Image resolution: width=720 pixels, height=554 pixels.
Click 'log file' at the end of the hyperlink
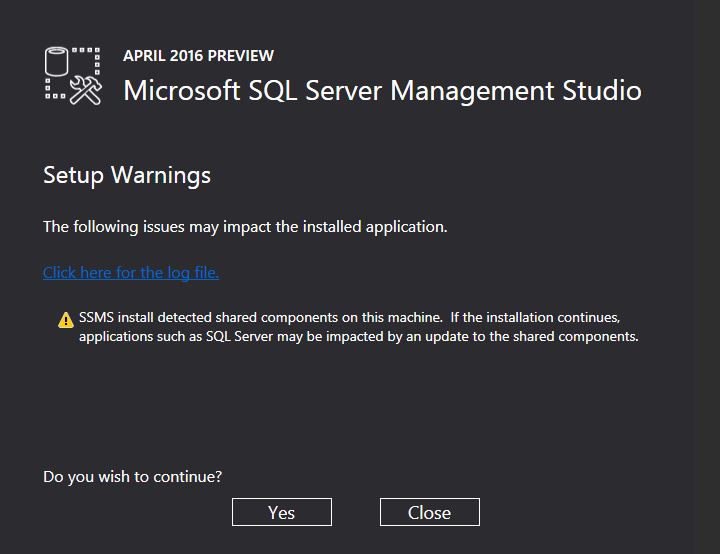[192, 272]
